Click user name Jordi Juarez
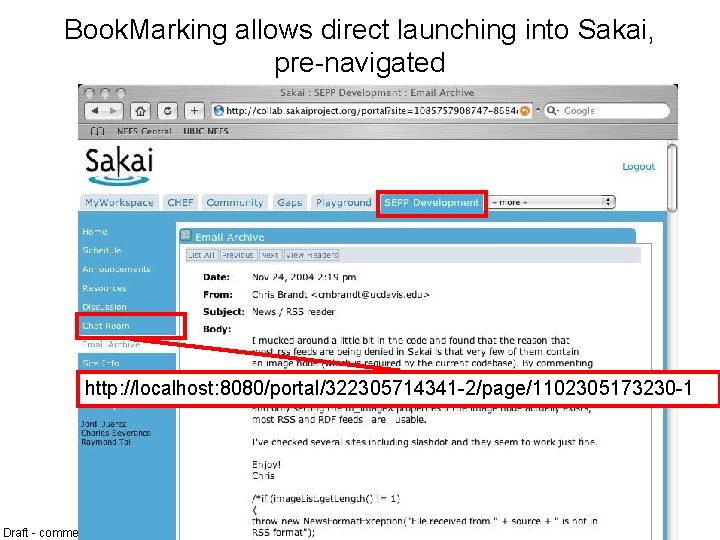This screenshot has height=540, width=720. [103, 424]
